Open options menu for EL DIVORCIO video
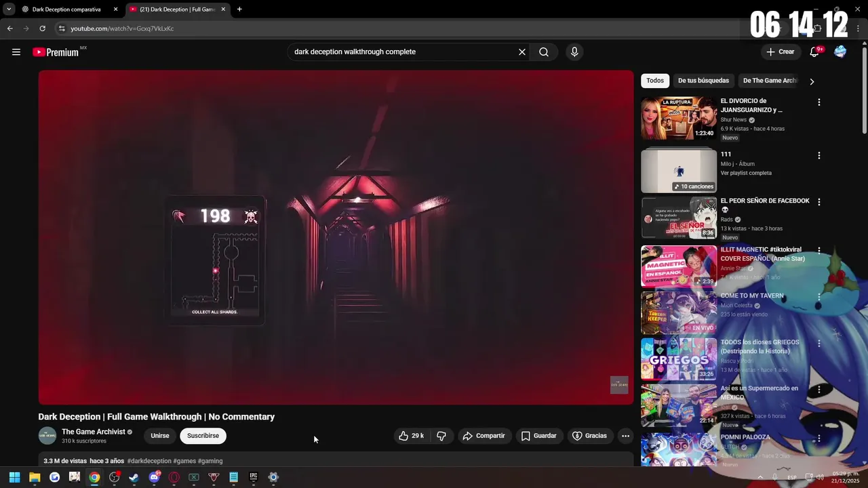 [x=819, y=102]
